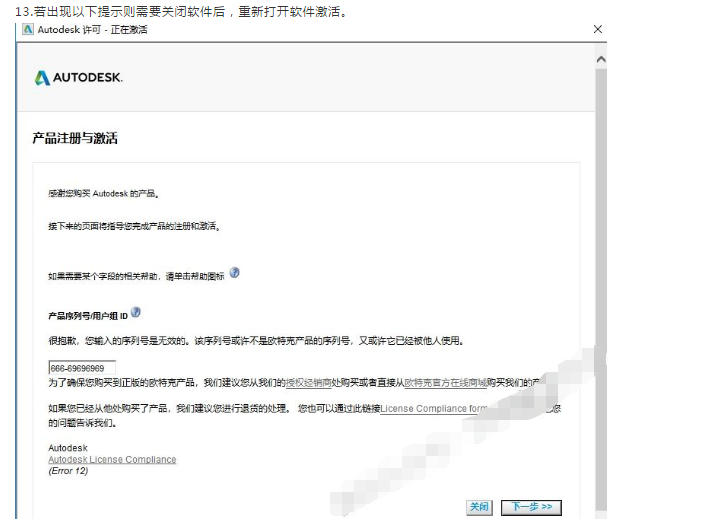Click the (Error 12) text
The height and width of the screenshot is (529, 702).
[x=68, y=471]
